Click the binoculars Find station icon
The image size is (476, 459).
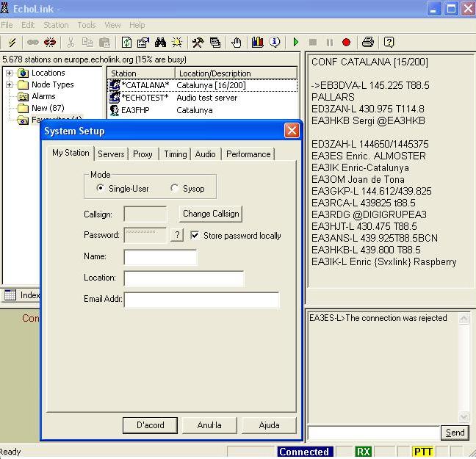(x=160, y=42)
